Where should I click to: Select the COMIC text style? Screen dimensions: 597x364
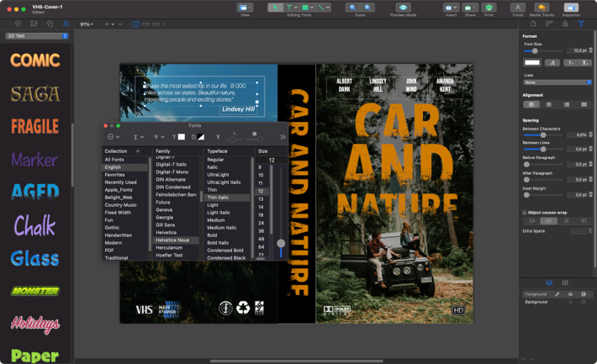click(35, 61)
